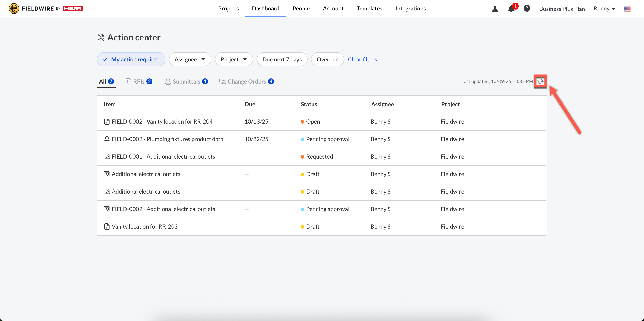Click the orange Open status dot
Image resolution: width=644 pixels, height=321 pixels.
point(302,122)
